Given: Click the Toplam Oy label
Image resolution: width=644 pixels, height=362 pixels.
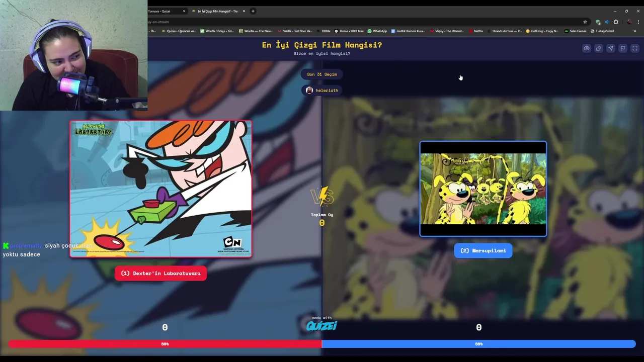Looking at the screenshot, I should 322,215.
